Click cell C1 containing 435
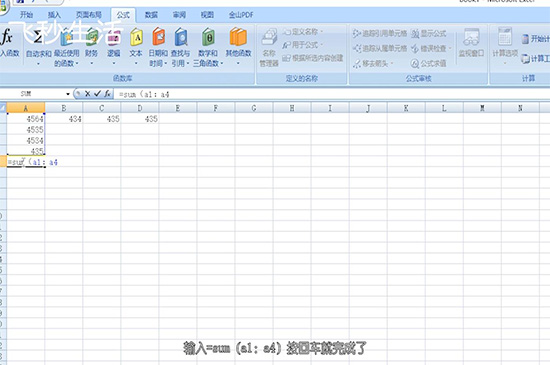The height and width of the screenshot is (365, 550). (102, 119)
